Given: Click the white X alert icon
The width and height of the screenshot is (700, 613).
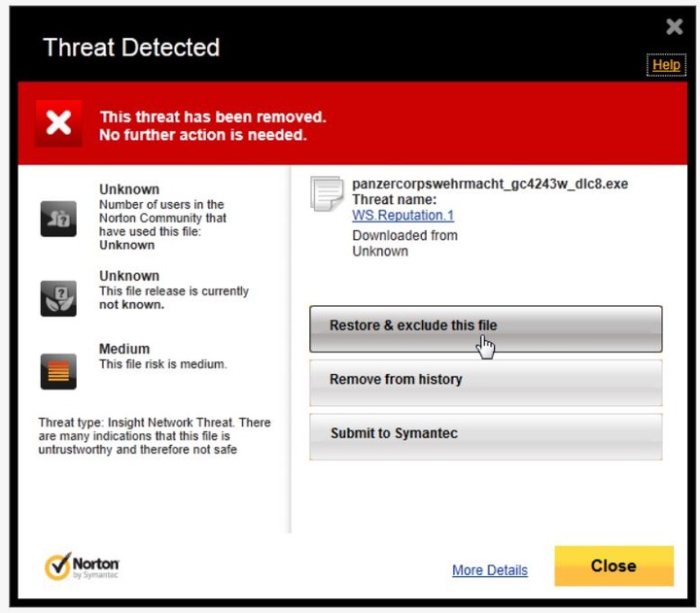Looking at the screenshot, I should (x=58, y=123).
